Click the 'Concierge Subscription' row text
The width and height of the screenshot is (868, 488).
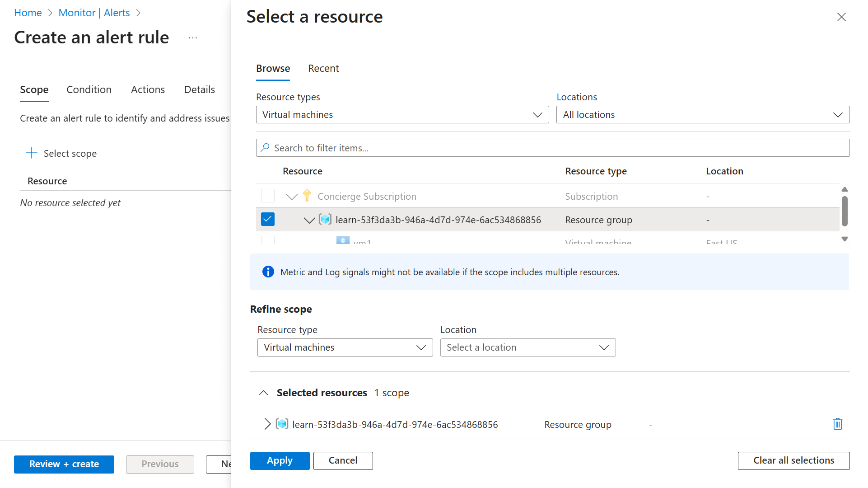pyautogui.click(x=367, y=197)
